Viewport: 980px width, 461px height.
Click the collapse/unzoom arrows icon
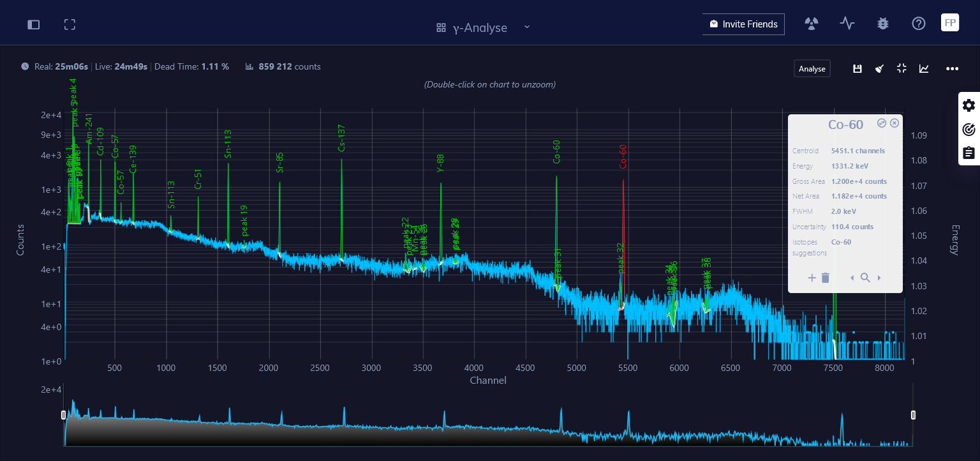[x=902, y=69]
